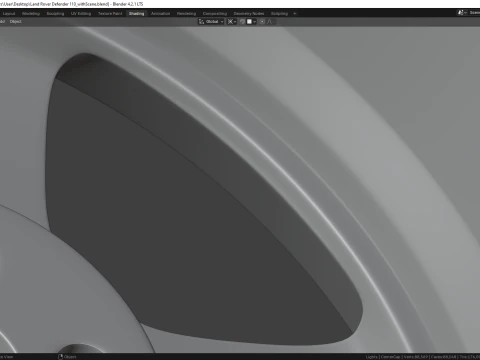Open the Modeling workspace tab
This screenshot has height=360, width=480.
(x=31, y=14)
